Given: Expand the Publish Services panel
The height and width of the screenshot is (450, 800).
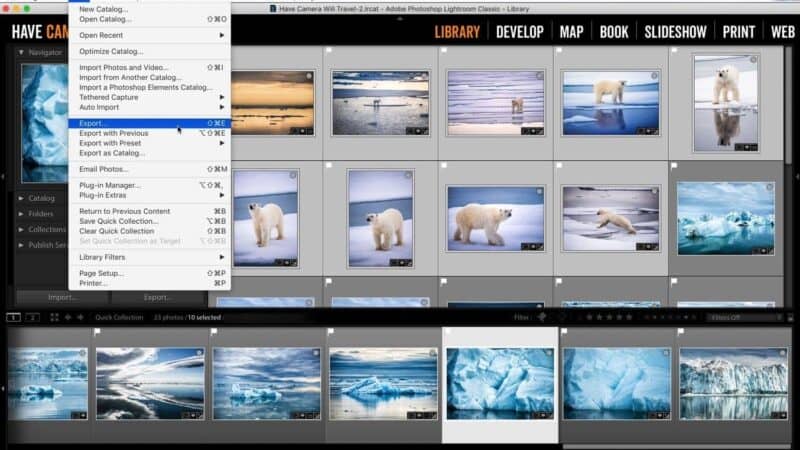Looking at the screenshot, I should point(21,245).
